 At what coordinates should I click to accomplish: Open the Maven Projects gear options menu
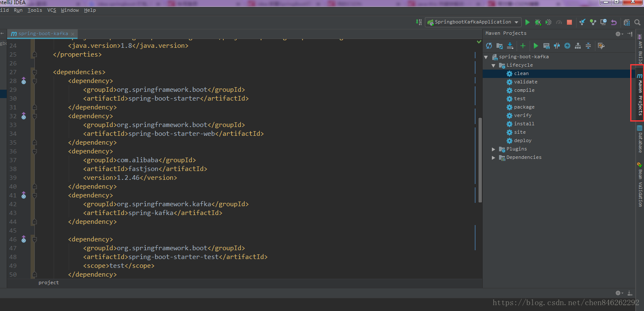pyautogui.click(x=619, y=34)
